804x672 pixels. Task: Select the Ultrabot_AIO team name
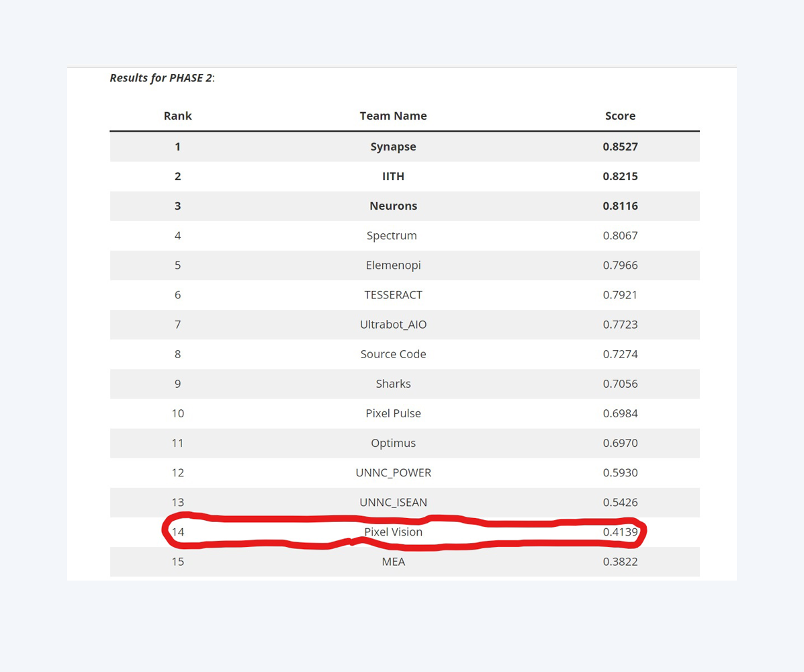click(x=393, y=324)
